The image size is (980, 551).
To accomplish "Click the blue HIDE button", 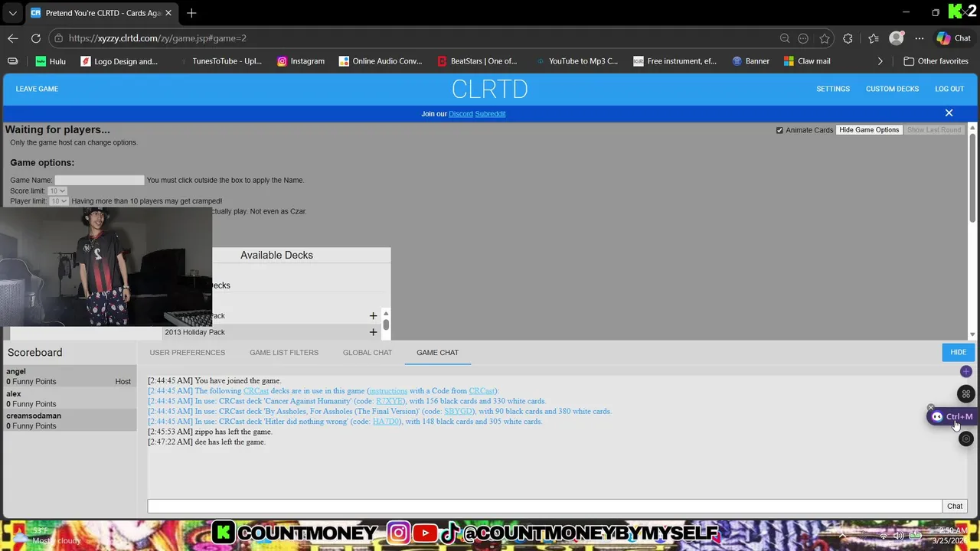I will pyautogui.click(x=958, y=352).
